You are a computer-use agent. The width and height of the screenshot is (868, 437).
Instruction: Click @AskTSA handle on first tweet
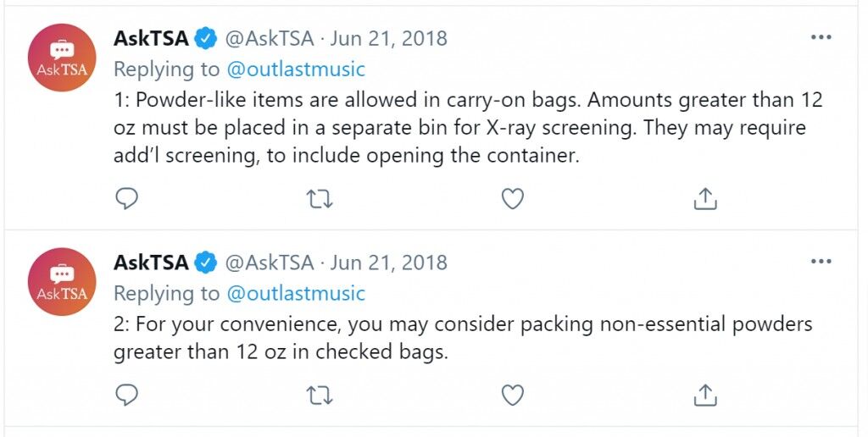[x=269, y=39]
